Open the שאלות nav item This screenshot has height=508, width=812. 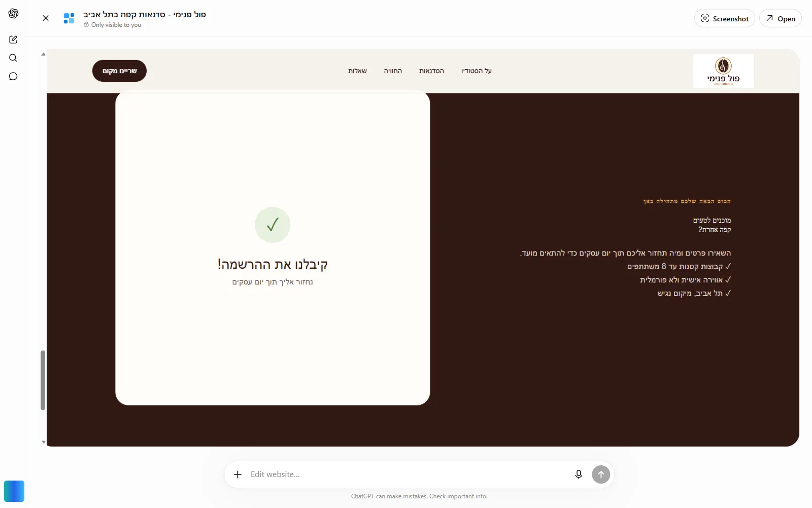coord(357,71)
